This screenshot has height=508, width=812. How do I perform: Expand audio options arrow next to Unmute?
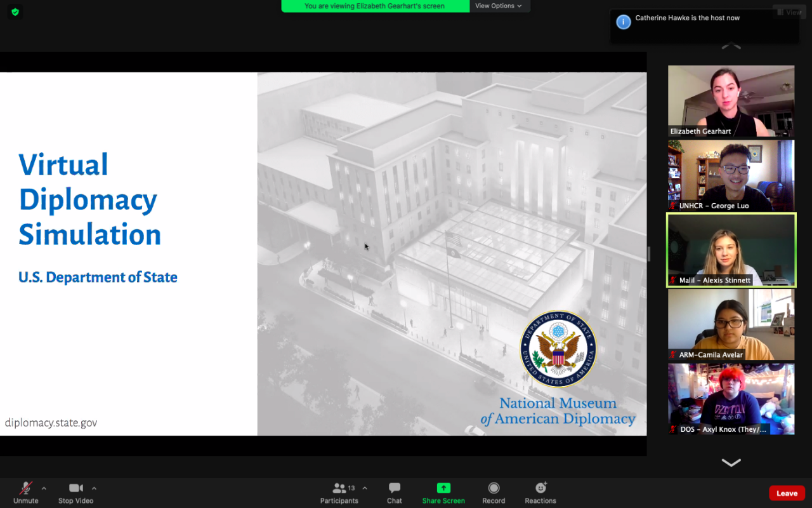[x=44, y=488]
